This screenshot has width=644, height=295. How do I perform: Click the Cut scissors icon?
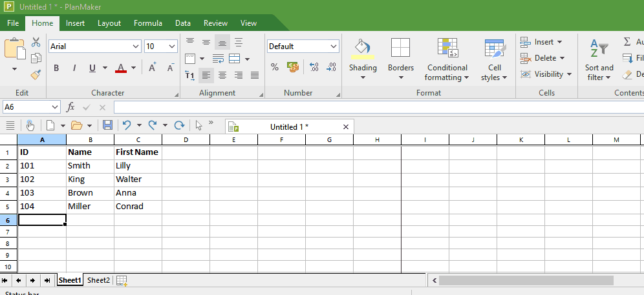(x=36, y=43)
